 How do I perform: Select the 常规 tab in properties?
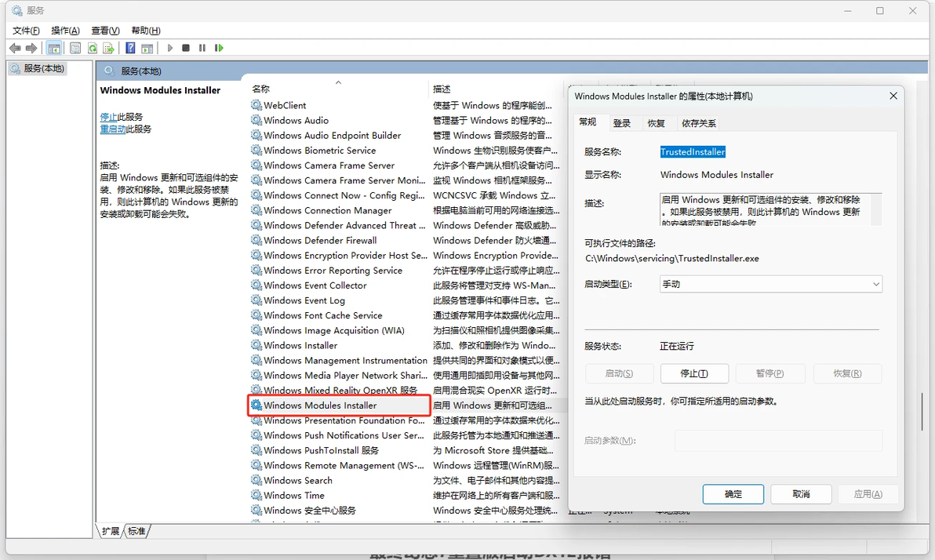click(588, 122)
